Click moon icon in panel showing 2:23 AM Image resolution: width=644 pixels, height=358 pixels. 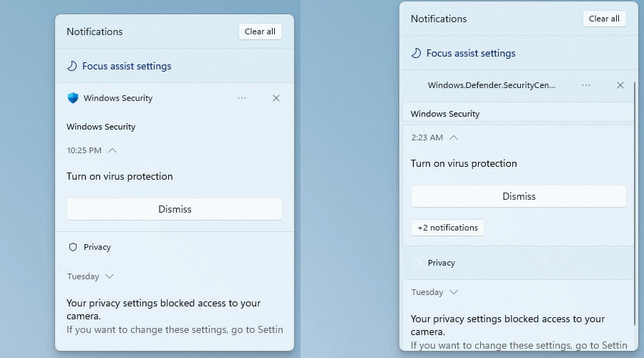[416, 53]
